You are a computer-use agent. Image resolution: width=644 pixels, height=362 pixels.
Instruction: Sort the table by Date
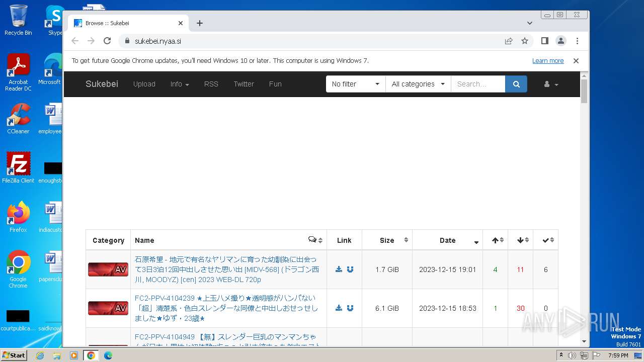point(447,240)
